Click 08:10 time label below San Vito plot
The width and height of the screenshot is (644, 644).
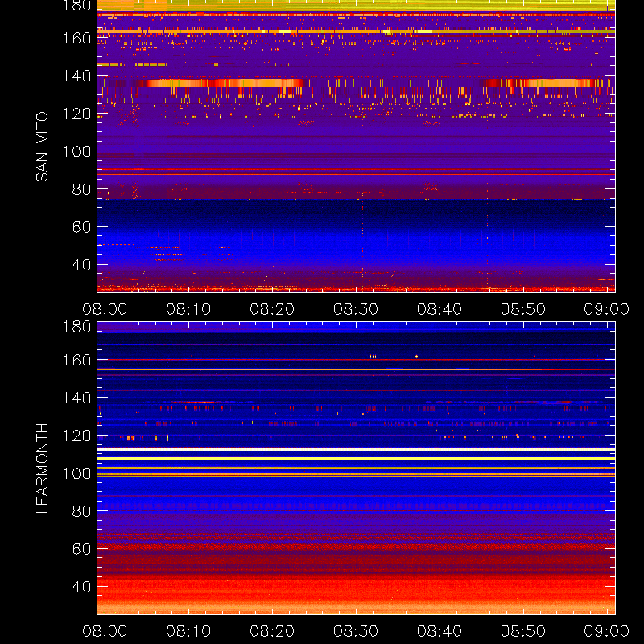188,309
